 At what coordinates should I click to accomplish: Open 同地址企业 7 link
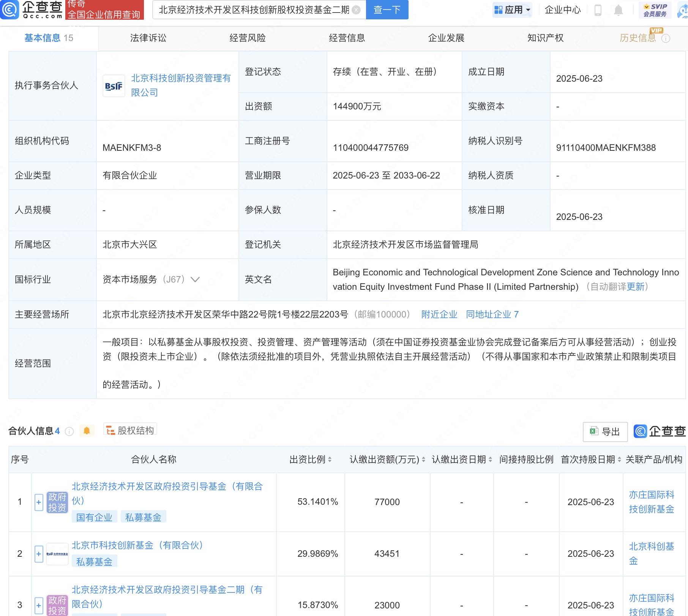[492, 314]
